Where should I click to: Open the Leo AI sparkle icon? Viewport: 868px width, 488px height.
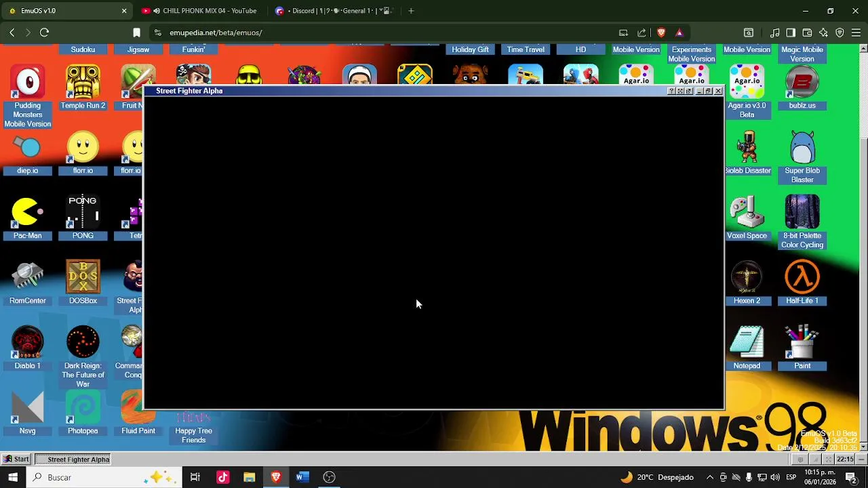(823, 33)
